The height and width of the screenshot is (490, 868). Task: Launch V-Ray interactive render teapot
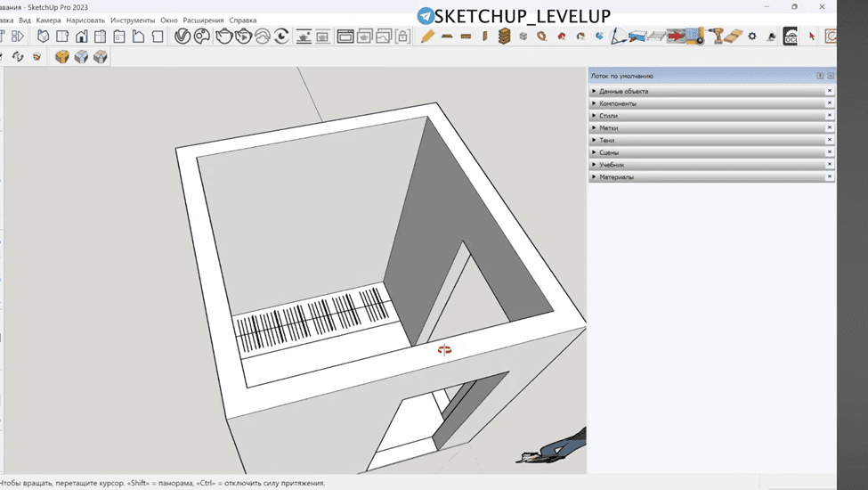coord(243,37)
